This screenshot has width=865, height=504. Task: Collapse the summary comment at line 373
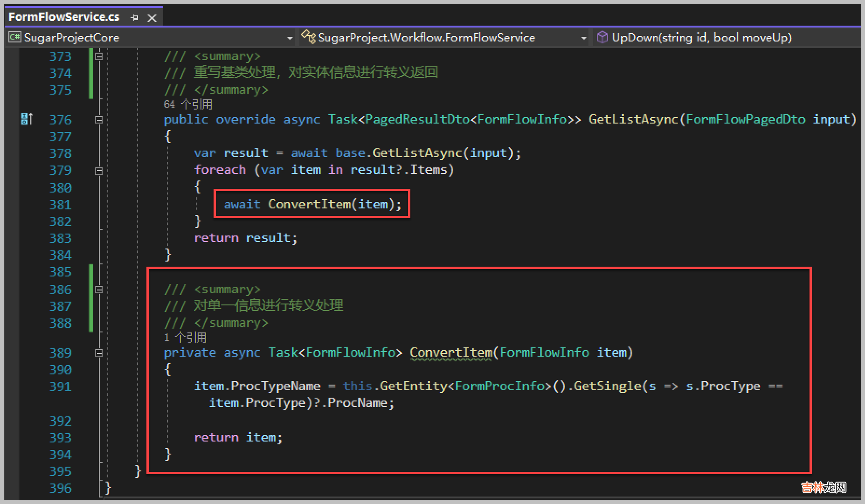pyautogui.click(x=99, y=56)
